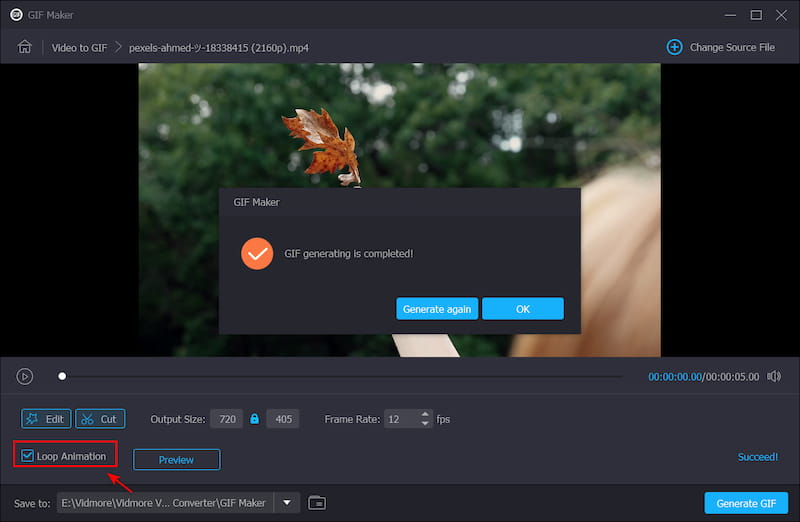The height and width of the screenshot is (522, 800).
Task: Uncheck the Loop Animation checkbox
Action: 28,456
